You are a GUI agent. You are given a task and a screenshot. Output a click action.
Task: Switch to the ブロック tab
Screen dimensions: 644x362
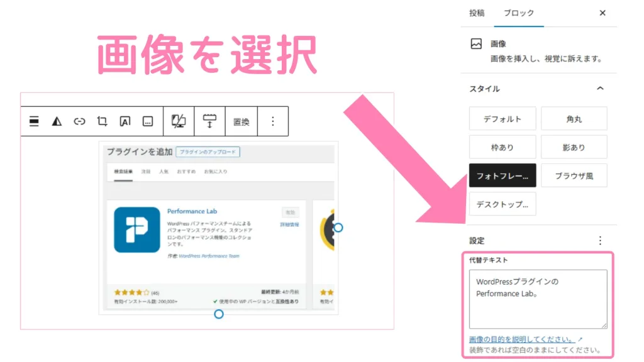pyautogui.click(x=518, y=13)
